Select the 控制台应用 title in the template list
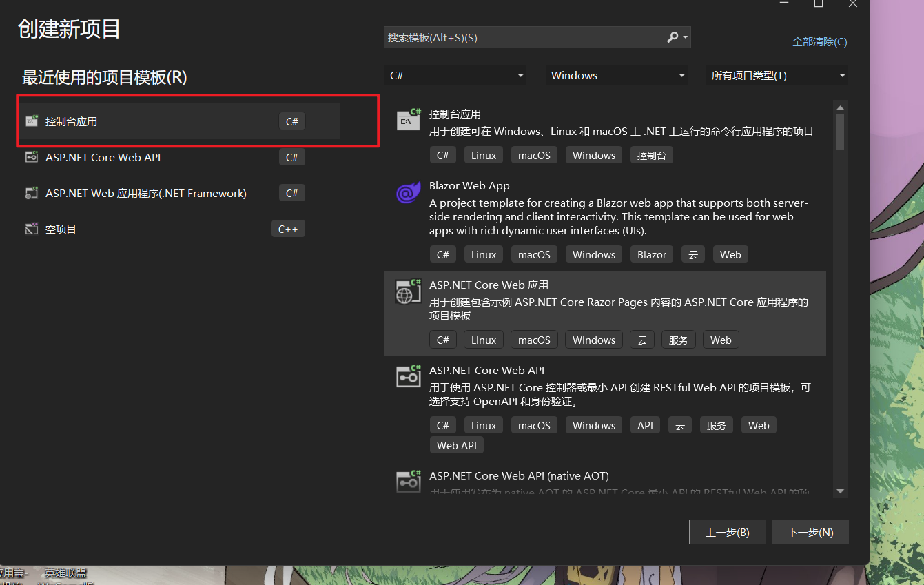924x585 pixels. pos(455,114)
